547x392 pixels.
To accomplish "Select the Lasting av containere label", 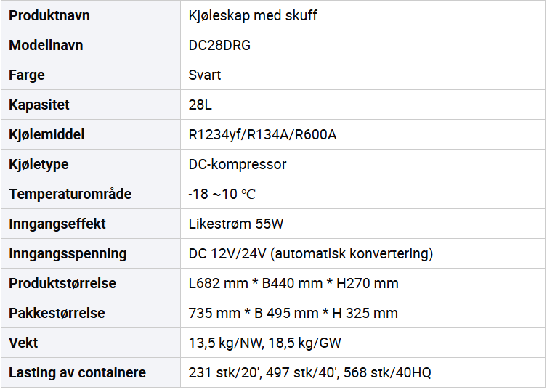I will coord(77,372).
